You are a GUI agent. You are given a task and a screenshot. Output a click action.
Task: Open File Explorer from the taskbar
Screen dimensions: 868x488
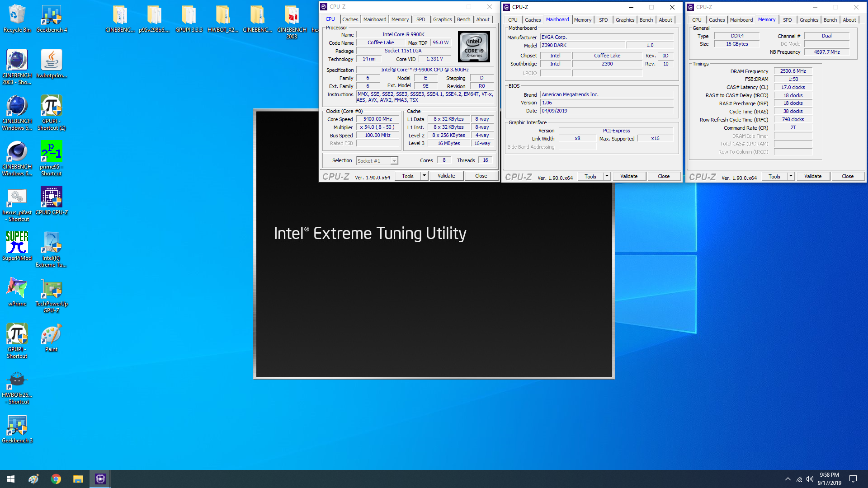78,479
